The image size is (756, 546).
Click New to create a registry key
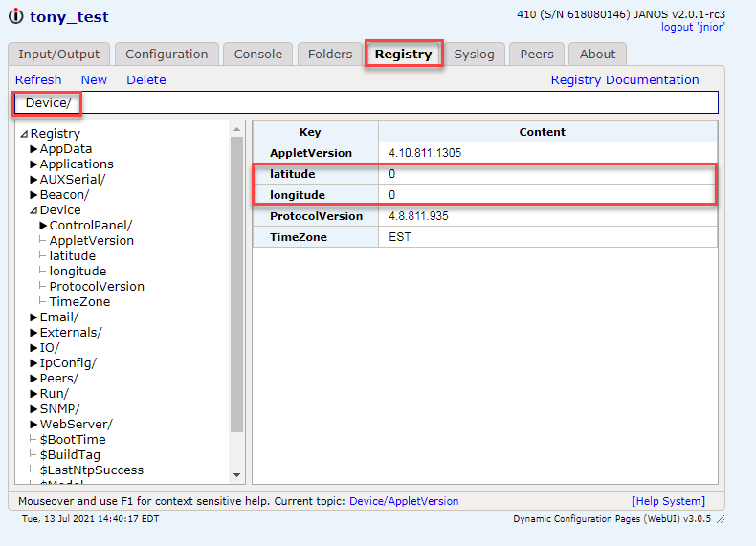94,80
